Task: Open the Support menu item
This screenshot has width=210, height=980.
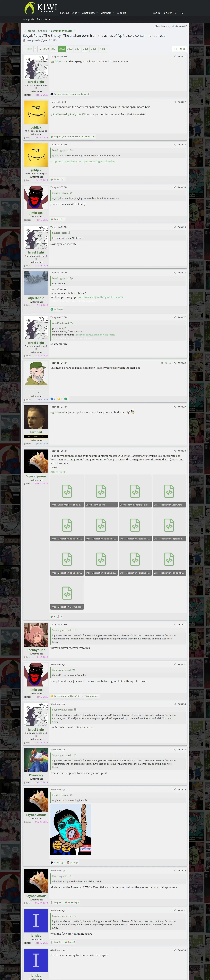Action: click(x=121, y=13)
